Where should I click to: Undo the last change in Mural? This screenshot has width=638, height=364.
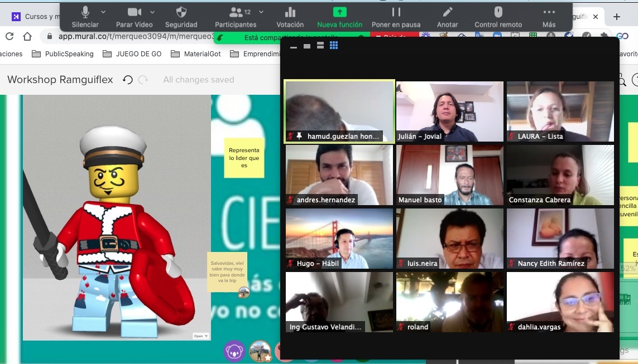pos(128,80)
